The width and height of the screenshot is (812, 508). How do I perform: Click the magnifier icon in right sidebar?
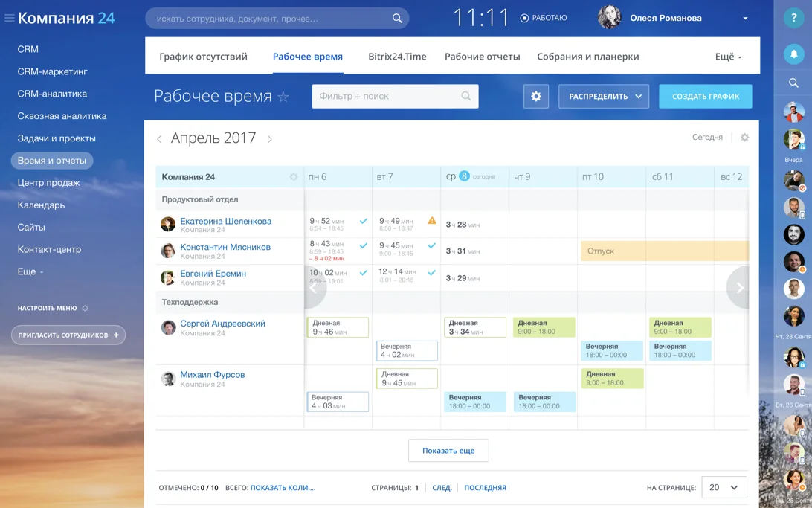click(793, 83)
